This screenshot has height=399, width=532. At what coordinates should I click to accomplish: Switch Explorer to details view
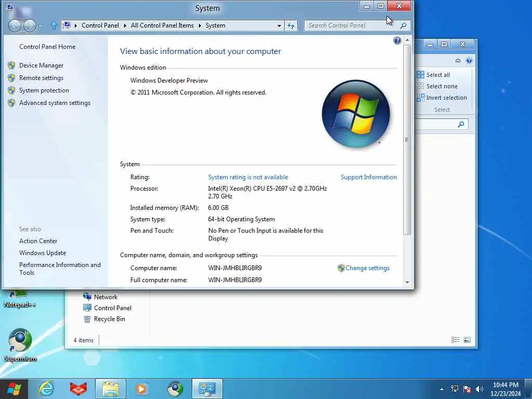[x=455, y=340]
